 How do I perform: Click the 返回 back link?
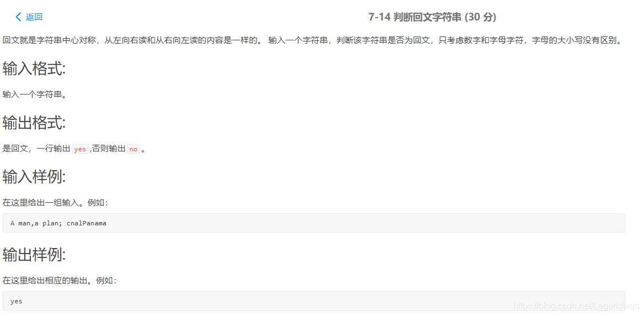coord(34,17)
